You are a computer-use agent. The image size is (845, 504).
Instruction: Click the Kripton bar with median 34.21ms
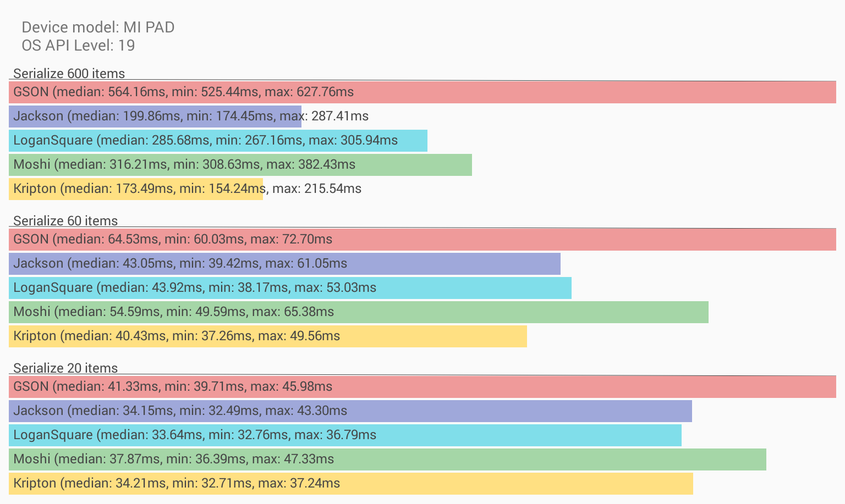[351, 483]
